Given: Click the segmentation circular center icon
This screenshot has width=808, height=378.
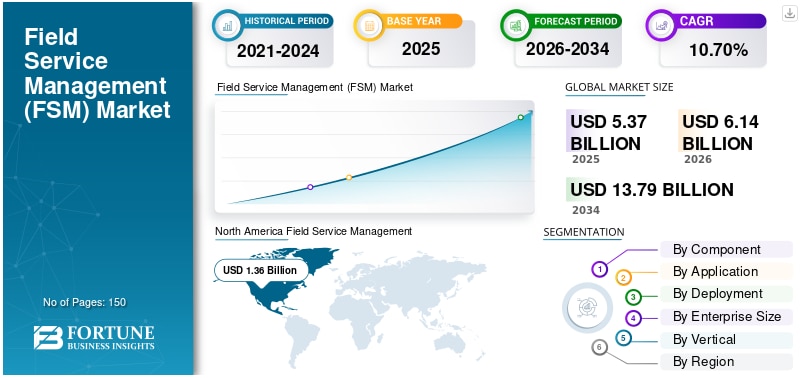Looking at the screenshot, I should click(587, 307).
